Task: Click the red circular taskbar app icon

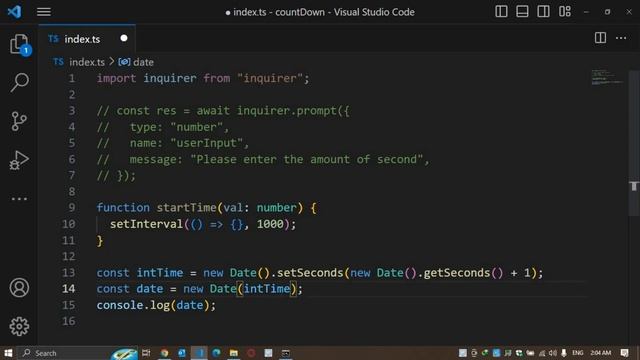Action: (x=251, y=353)
